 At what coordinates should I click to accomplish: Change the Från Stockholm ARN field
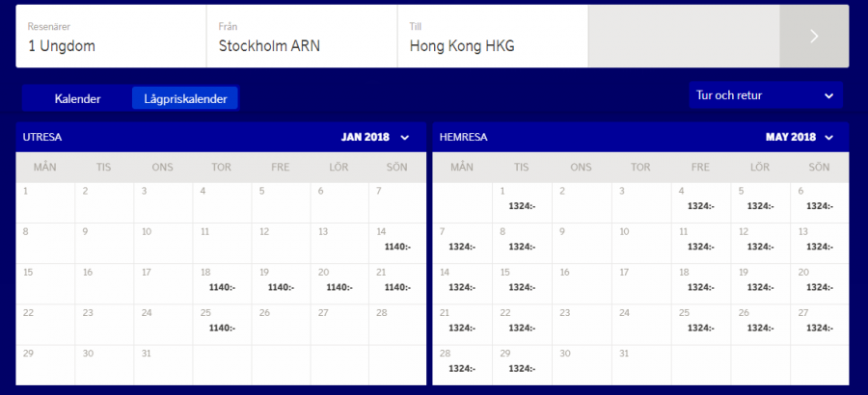coord(302,37)
